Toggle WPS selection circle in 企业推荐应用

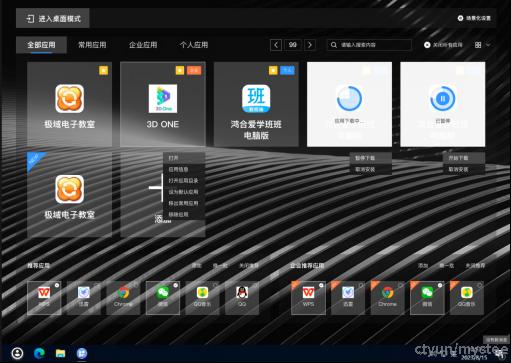tap(321, 285)
